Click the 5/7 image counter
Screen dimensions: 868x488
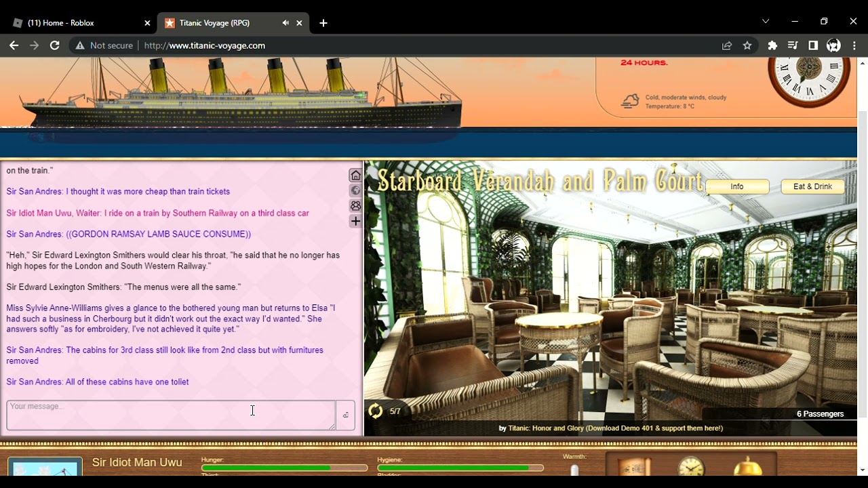(x=395, y=411)
